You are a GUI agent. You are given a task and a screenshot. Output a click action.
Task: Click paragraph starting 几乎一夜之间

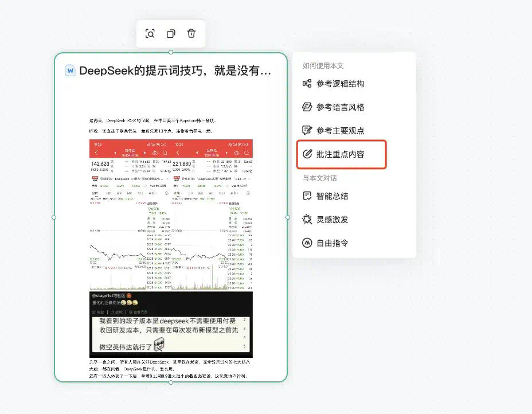(170, 365)
